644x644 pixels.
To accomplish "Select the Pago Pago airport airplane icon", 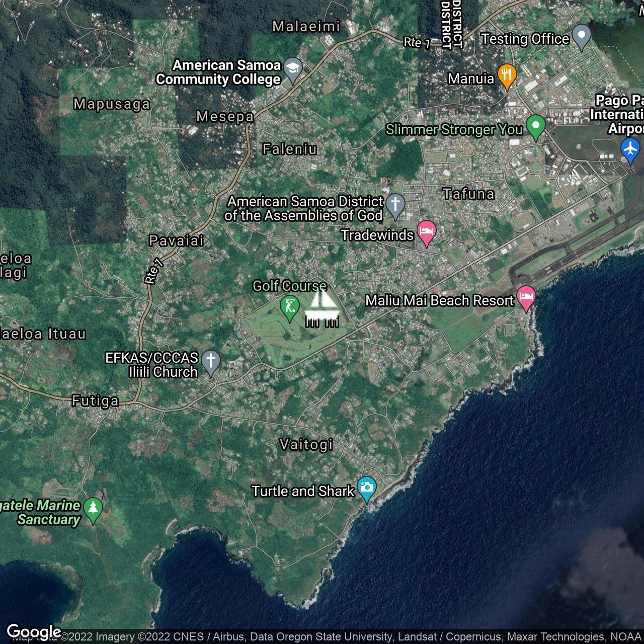I will 629,149.
